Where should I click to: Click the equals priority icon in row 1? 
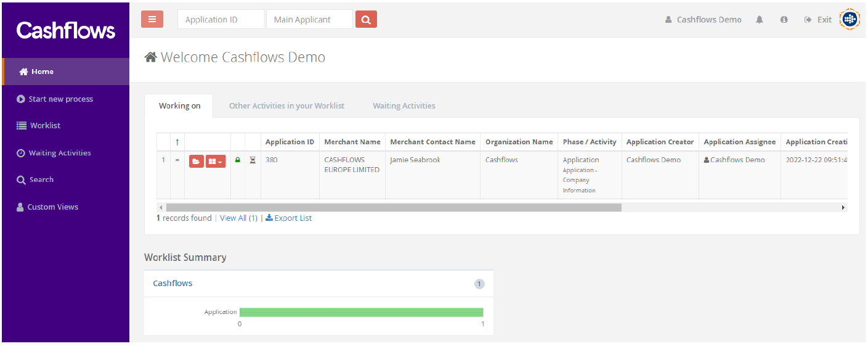coord(177,160)
